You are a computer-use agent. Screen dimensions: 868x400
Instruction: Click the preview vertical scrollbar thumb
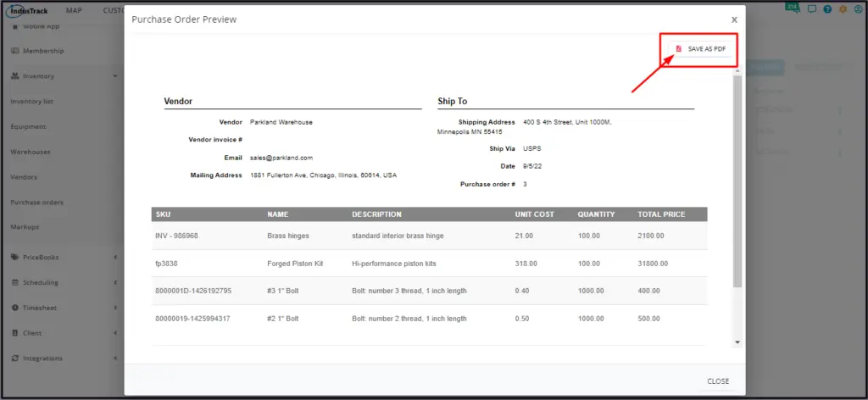click(x=737, y=182)
